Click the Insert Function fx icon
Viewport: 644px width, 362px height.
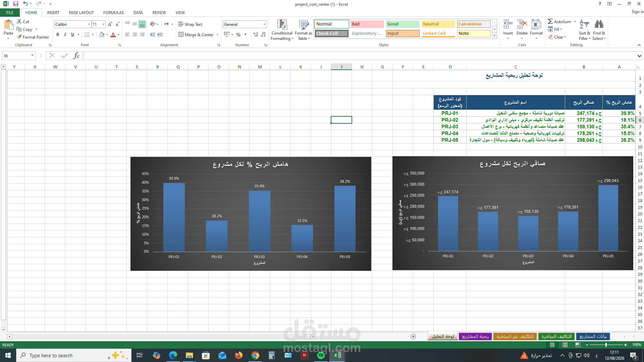coord(76,56)
